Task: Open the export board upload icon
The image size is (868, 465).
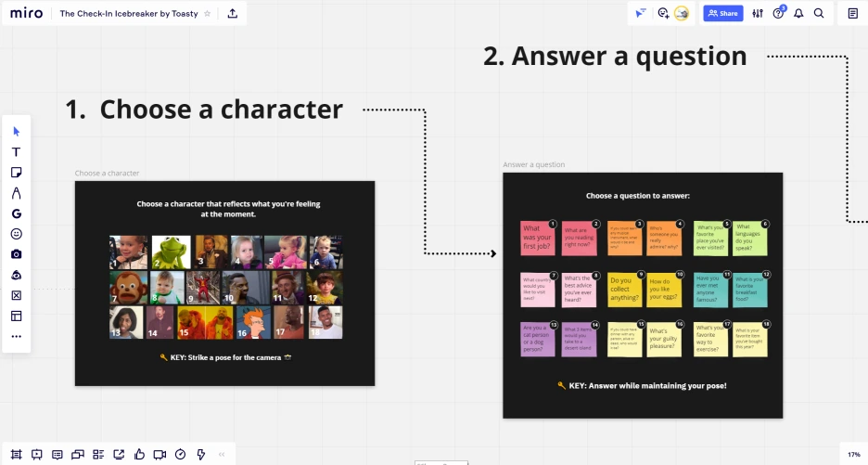Action: click(233, 13)
